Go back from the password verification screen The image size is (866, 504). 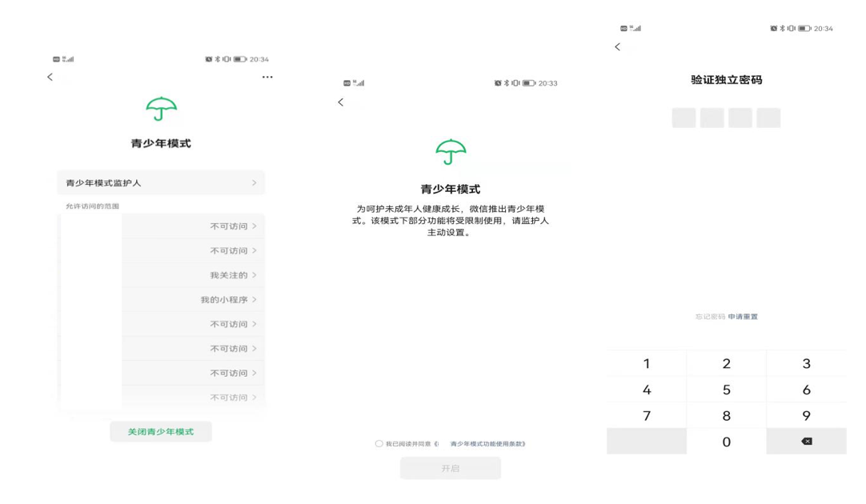[617, 47]
